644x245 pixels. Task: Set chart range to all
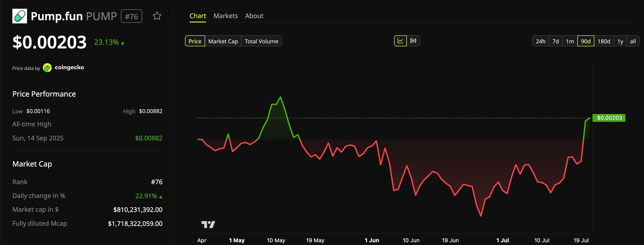[x=633, y=41]
